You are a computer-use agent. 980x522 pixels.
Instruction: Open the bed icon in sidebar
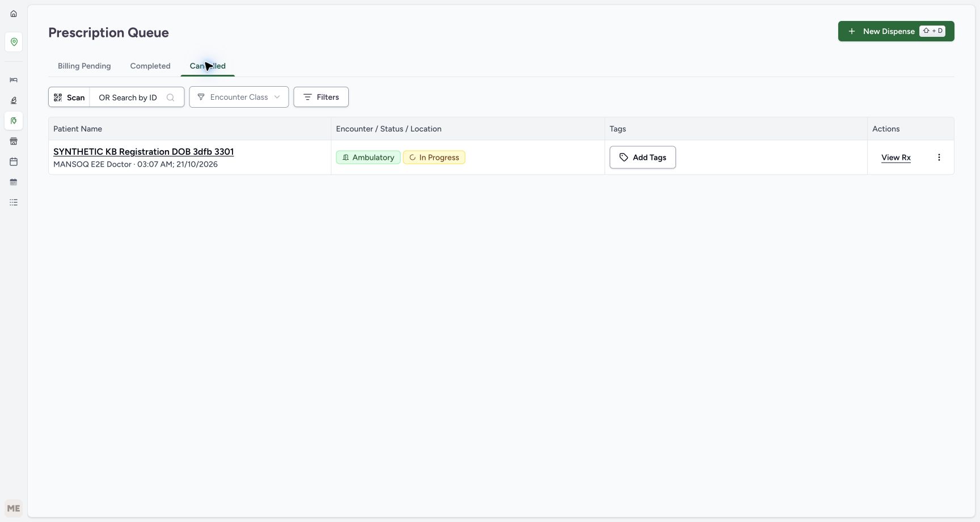[x=14, y=80]
